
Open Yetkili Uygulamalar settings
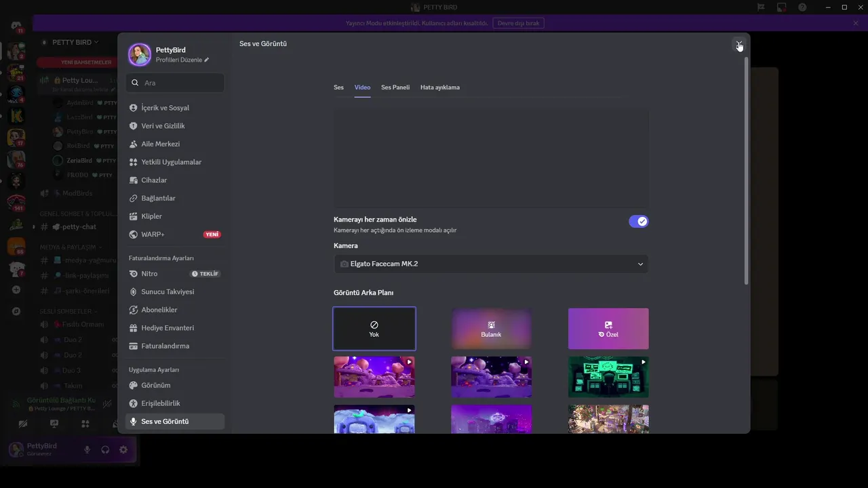174,162
